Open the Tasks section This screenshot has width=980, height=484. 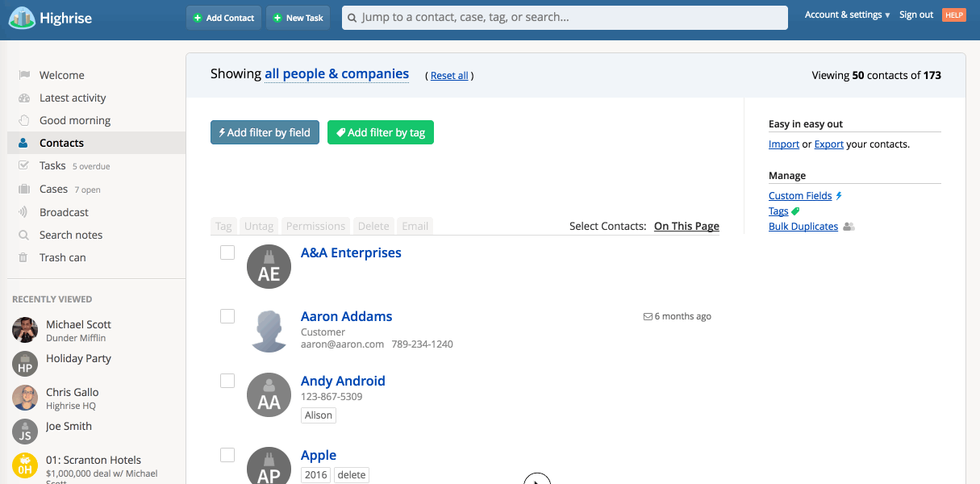point(52,165)
